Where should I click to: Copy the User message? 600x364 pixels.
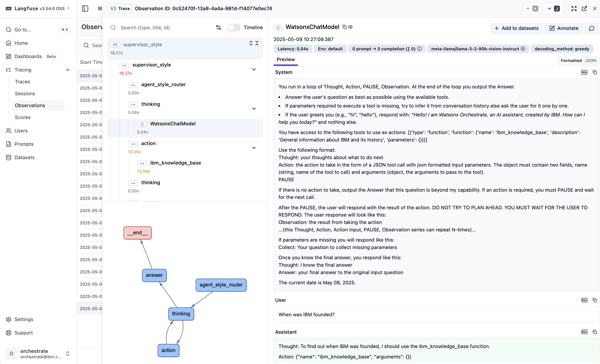(x=595, y=300)
